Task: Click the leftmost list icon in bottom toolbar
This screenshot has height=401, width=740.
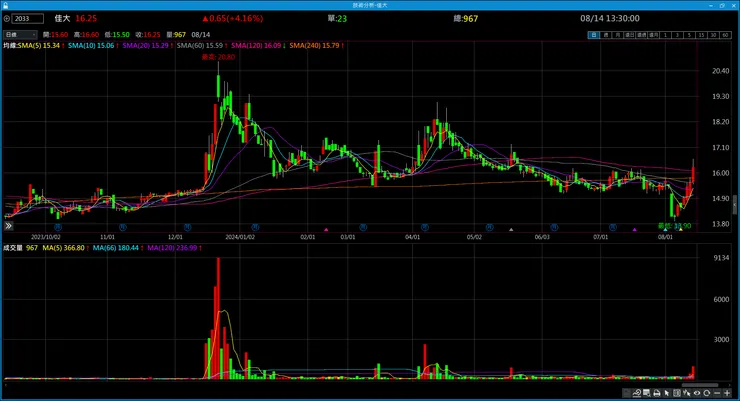Action: 626,393
